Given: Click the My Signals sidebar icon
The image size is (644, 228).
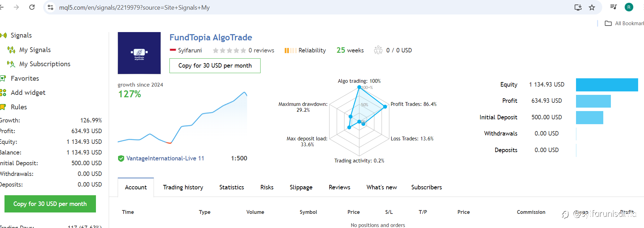Looking at the screenshot, I should 11,50.
